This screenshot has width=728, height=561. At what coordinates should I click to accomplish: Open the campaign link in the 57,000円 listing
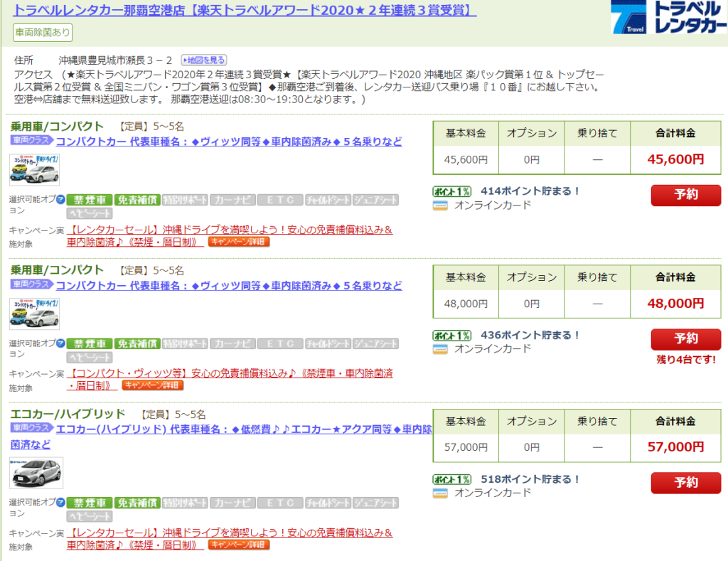tap(230, 539)
